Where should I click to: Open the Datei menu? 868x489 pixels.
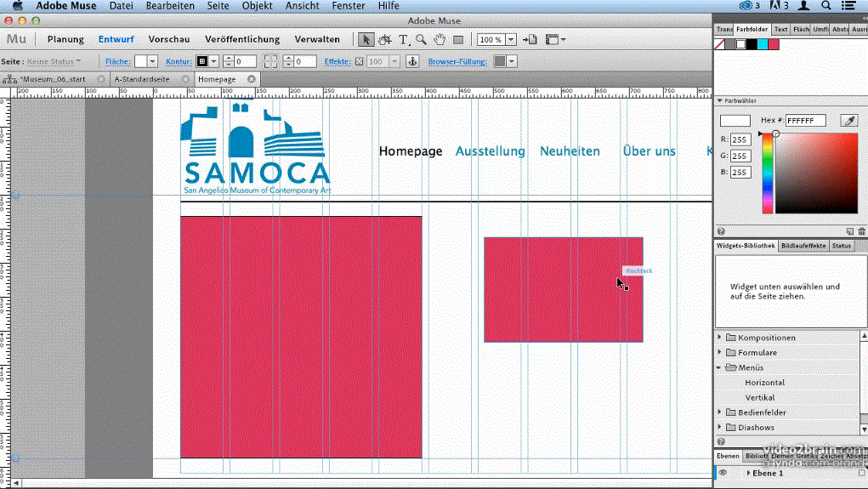(x=121, y=6)
